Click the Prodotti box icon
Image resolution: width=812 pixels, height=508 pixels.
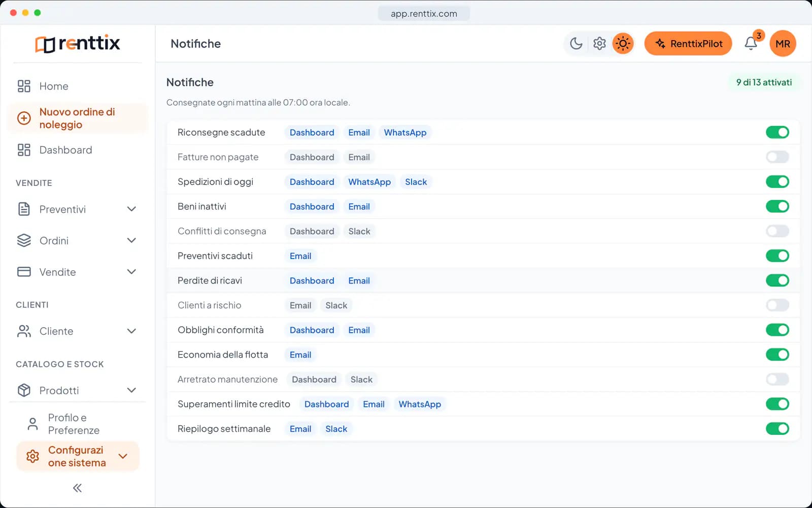coord(24,390)
